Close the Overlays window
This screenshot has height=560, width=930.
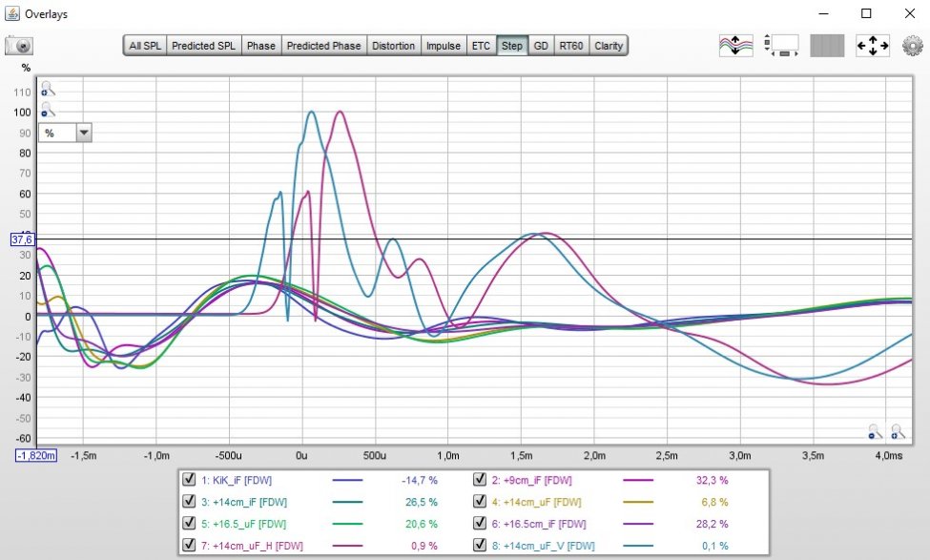click(910, 13)
